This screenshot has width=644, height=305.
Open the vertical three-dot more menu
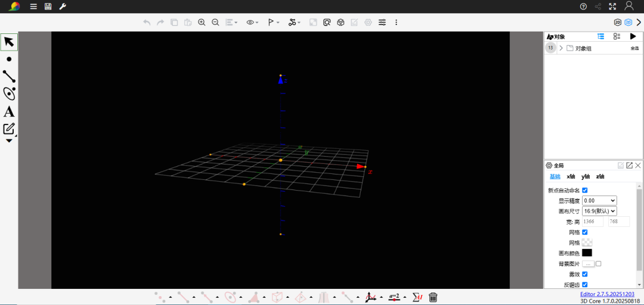coord(396,23)
